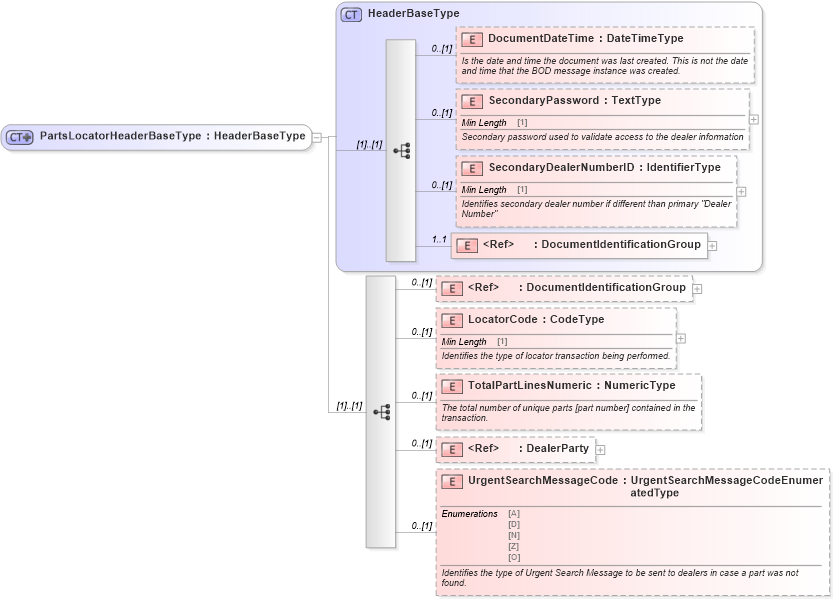This screenshot has width=834, height=602.
Task: Expand the DocumentIdentificationGroup reference under HeaderBaseType
Action: click(x=713, y=244)
